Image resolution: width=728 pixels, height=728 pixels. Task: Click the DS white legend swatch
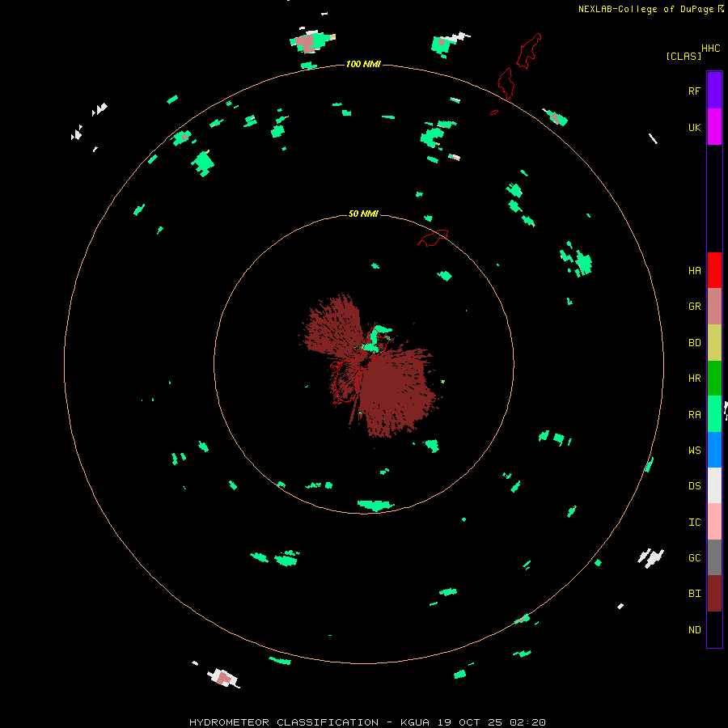[714, 485]
